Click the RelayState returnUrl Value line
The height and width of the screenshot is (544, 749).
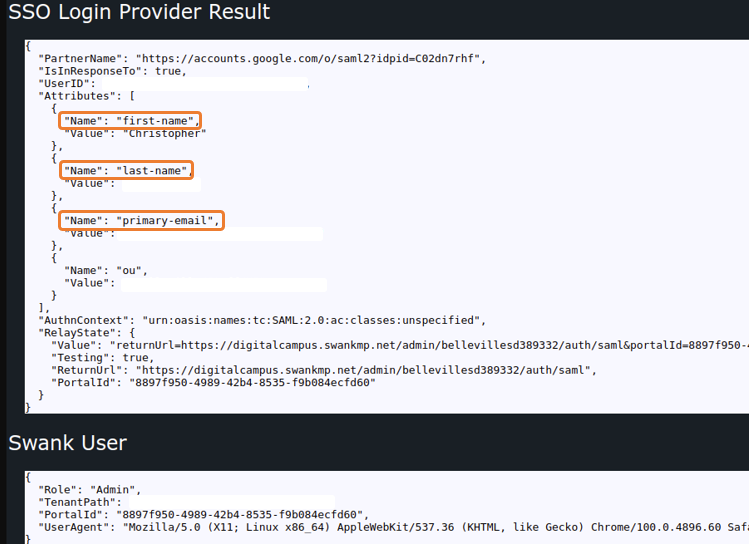(400, 345)
